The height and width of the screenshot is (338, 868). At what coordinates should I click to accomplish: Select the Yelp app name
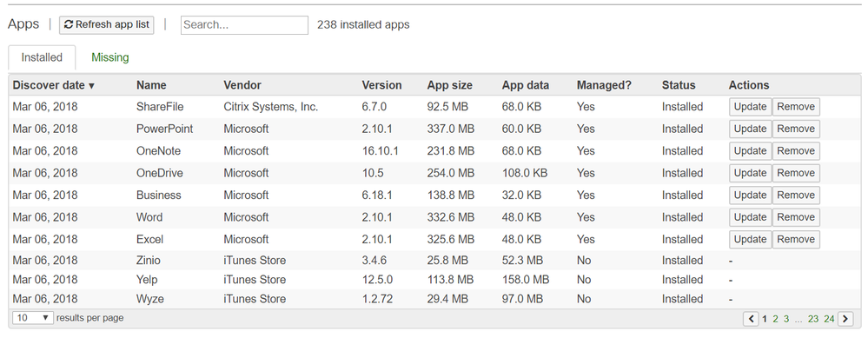coord(147,280)
